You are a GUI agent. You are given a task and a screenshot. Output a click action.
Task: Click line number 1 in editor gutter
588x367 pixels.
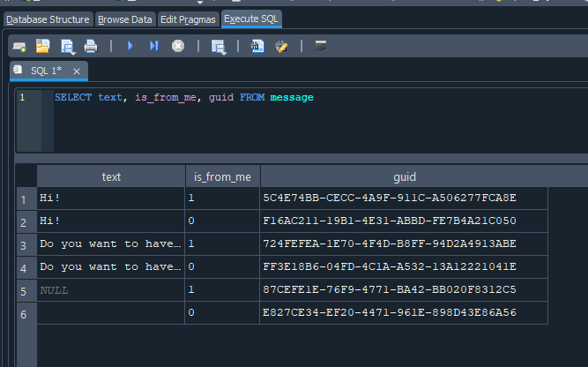23,98
